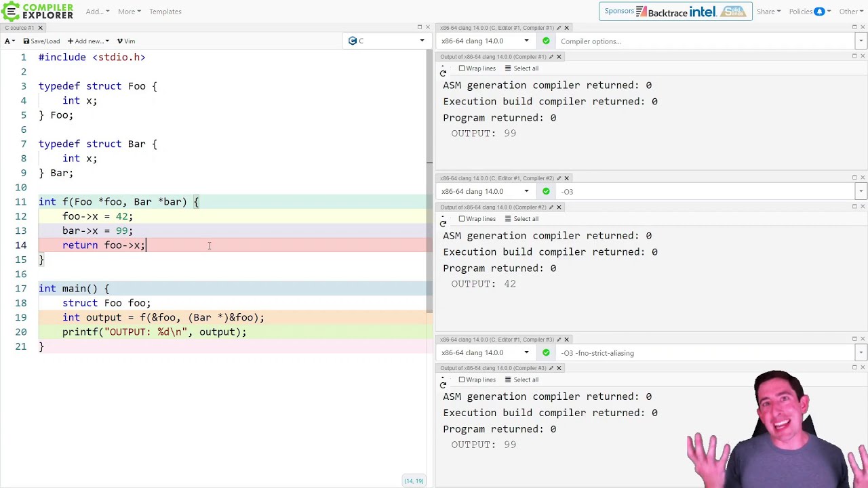868x488 pixels.
Task: Toggle Vim editing mode
Action: [126, 41]
